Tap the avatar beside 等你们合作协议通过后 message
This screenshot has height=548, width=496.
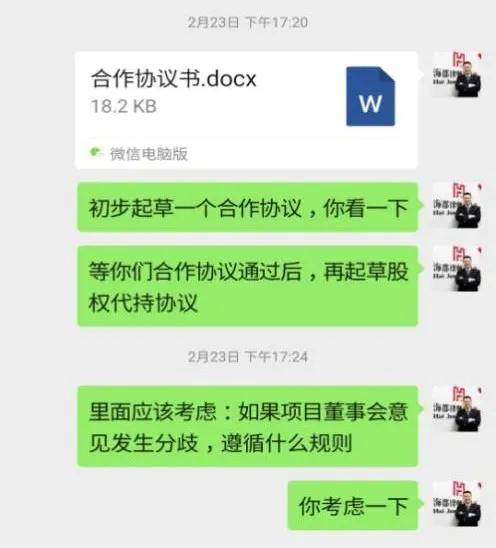point(457,269)
